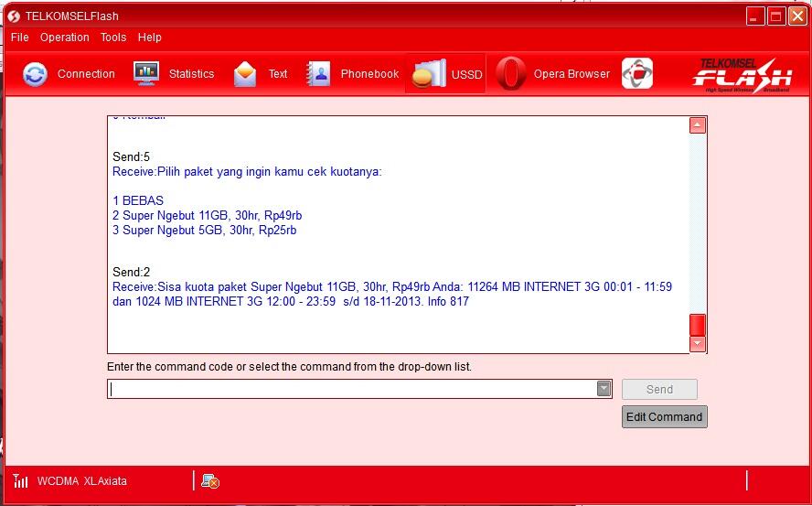Image resolution: width=812 pixels, height=506 pixels.
Task: Click the signal strength bars icon
Action: (x=21, y=481)
